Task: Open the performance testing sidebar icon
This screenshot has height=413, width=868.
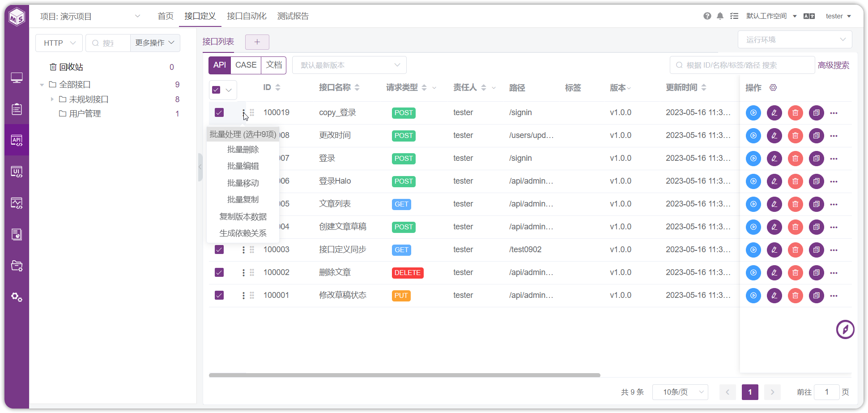Action: click(17, 203)
